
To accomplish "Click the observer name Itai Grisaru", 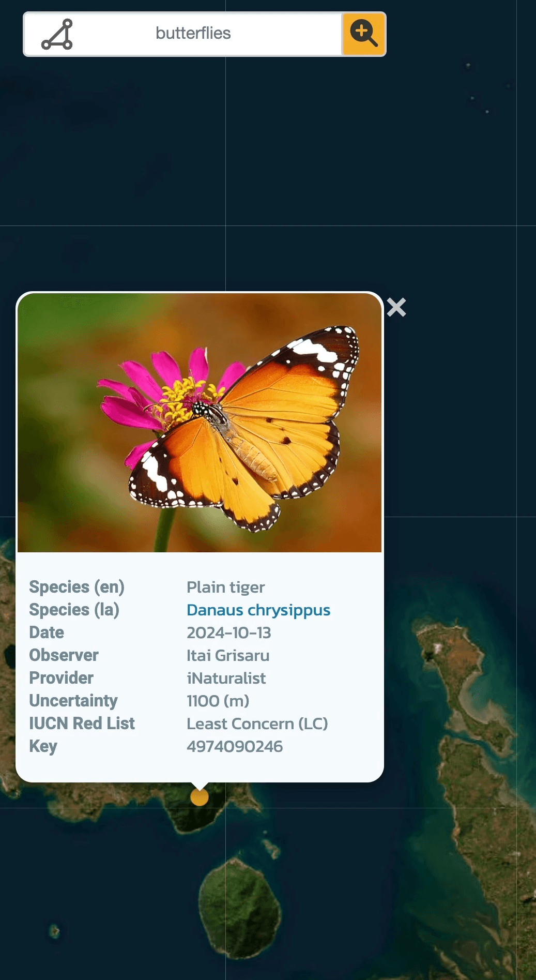I will click(228, 655).
